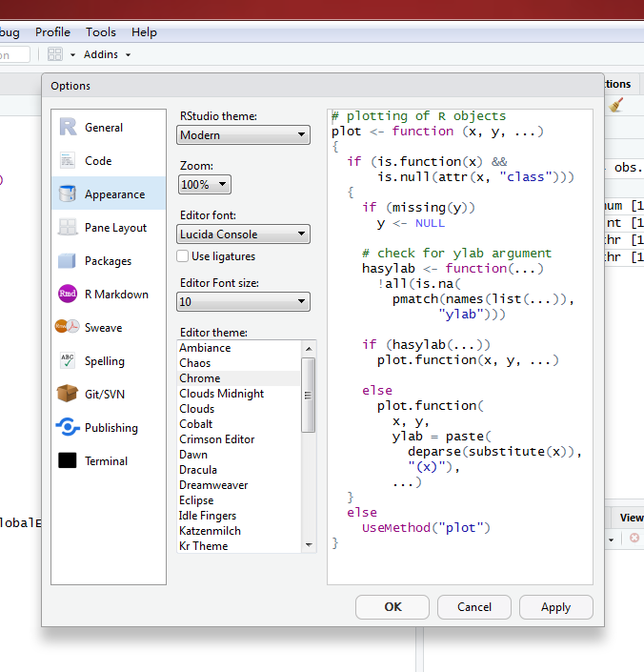Choose the Clouds Midnight editor theme
The image size is (644, 672).
point(239,394)
